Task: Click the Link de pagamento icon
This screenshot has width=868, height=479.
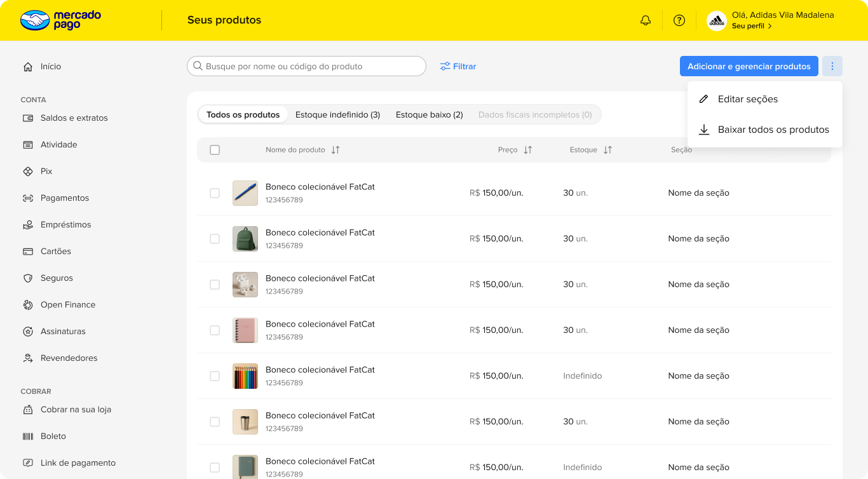Action: [x=28, y=463]
